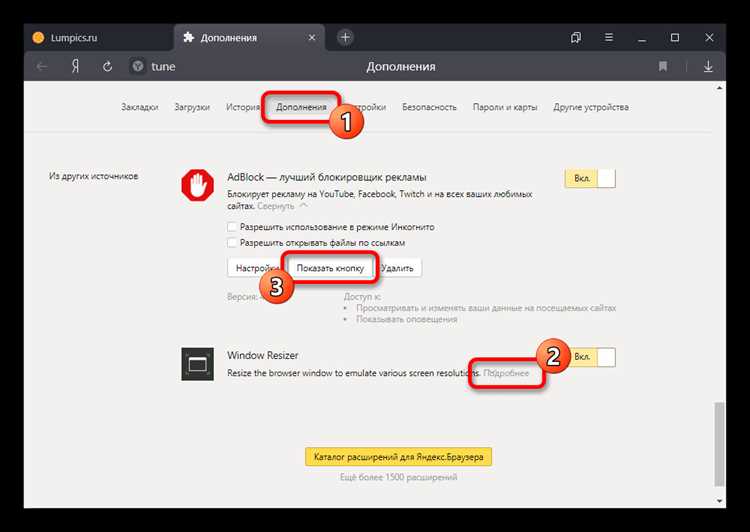The width and height of the screenshot is (750, 532).
Task: Click the page scrollbar thumb
Action: (719, 444)
